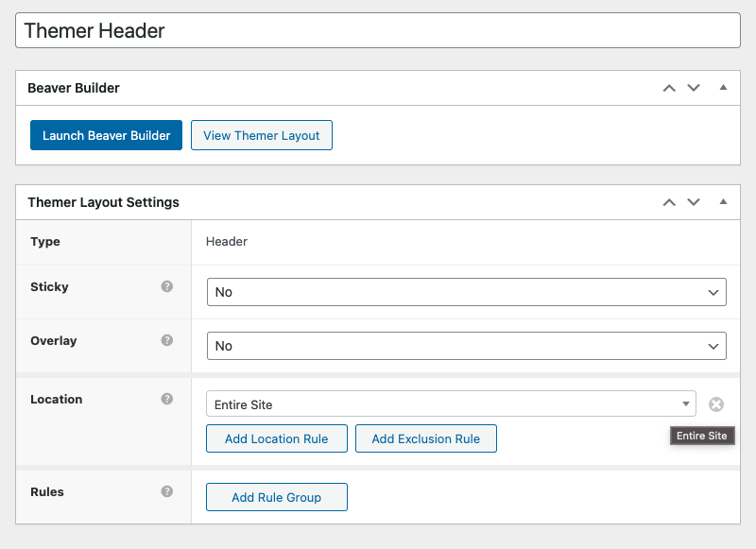Click Add Rule Group button
756x549 pixels.
(277, 497)
